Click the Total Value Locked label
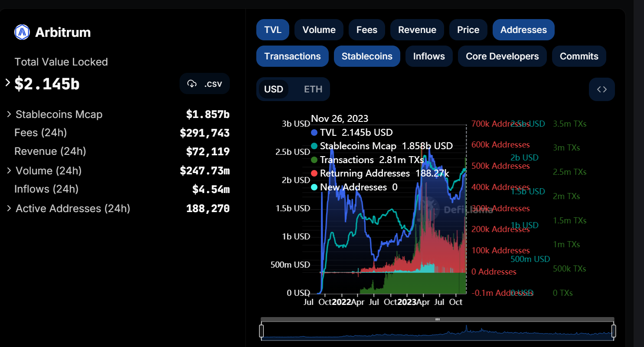This screenshot has width=644, height=347. [x=61, y=62]
